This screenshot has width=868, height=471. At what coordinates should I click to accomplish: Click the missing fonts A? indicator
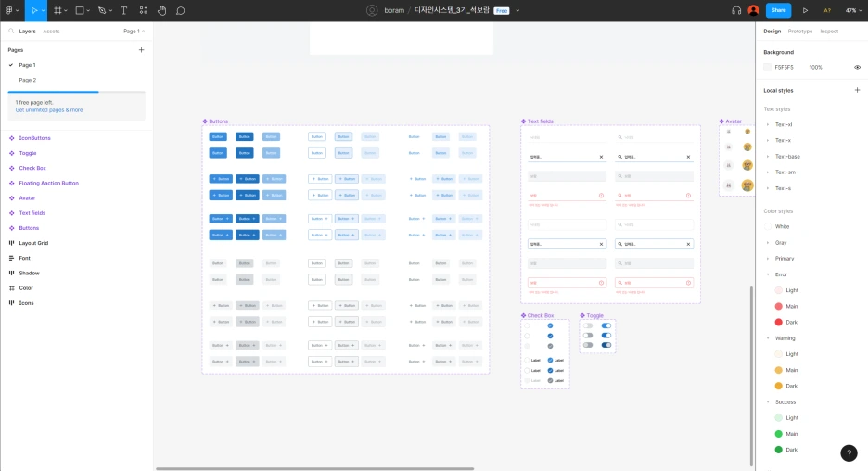coord(827,10)
